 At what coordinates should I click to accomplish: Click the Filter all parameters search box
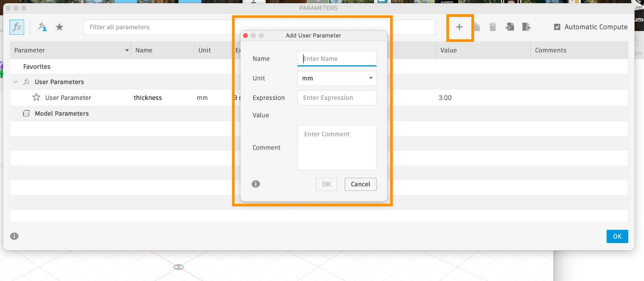259,27
